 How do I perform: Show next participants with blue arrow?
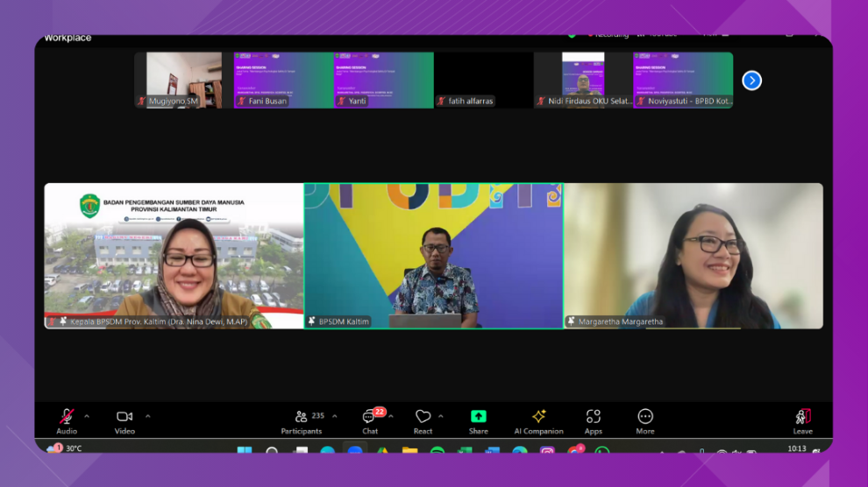751,81
